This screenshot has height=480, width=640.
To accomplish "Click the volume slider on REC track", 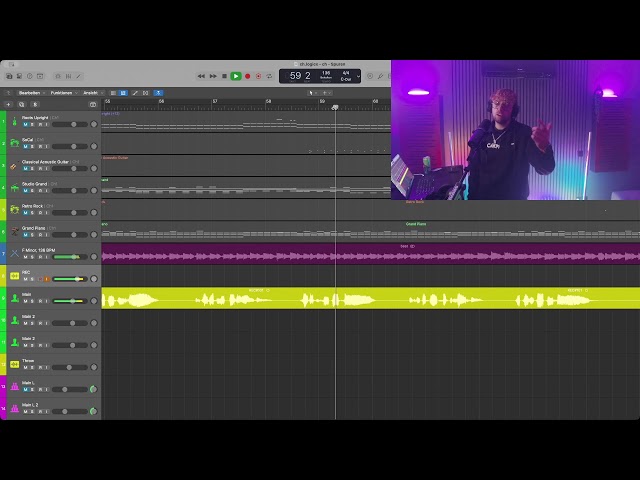I will point(70,279).
